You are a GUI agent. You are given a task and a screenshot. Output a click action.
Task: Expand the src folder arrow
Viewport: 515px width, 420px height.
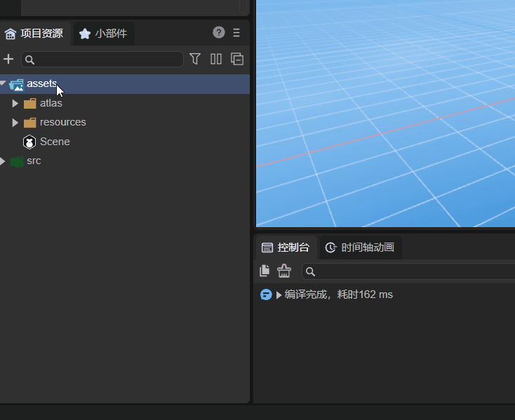[x=4, y=161]
